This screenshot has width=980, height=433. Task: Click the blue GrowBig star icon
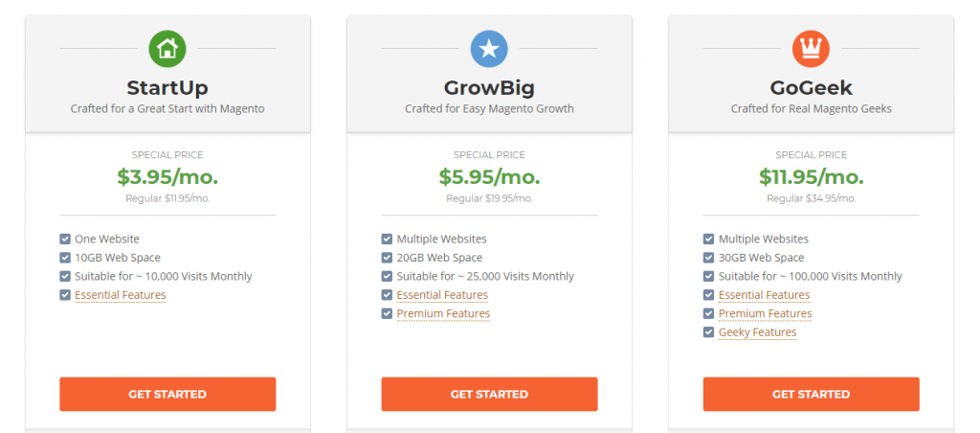tap(489, 49)
